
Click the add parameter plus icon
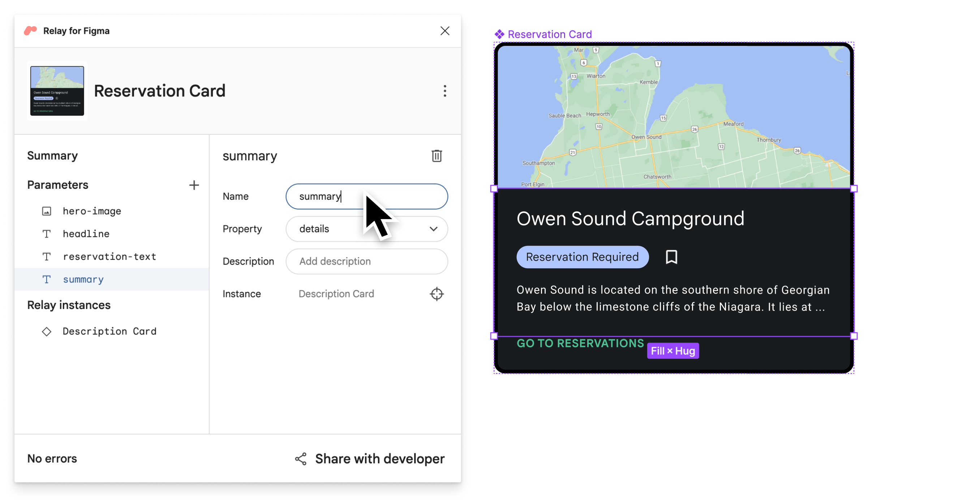[194, 185]
